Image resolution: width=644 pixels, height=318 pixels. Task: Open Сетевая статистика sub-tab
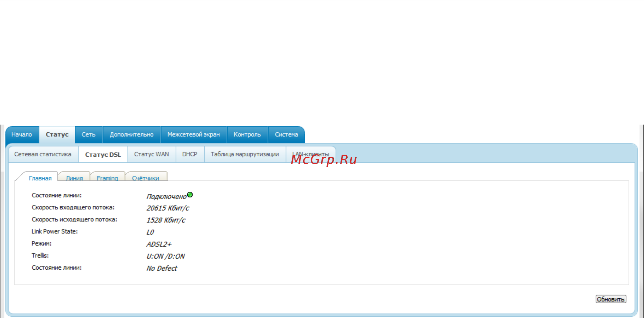coord(43,154)
